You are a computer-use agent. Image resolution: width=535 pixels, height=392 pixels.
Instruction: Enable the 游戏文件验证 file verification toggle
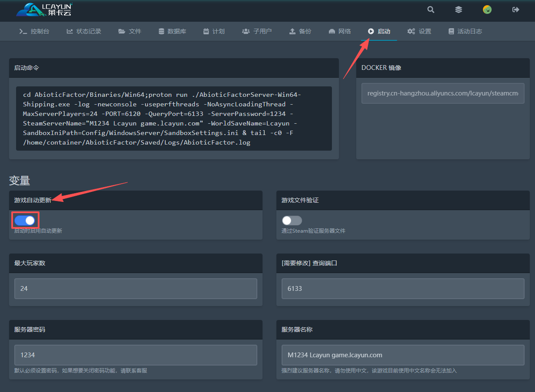point(292,221)
